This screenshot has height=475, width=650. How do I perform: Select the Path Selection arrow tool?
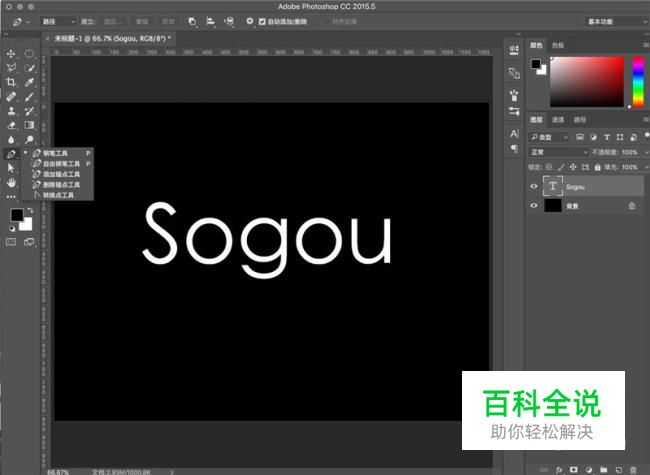[x=11, y=168]
